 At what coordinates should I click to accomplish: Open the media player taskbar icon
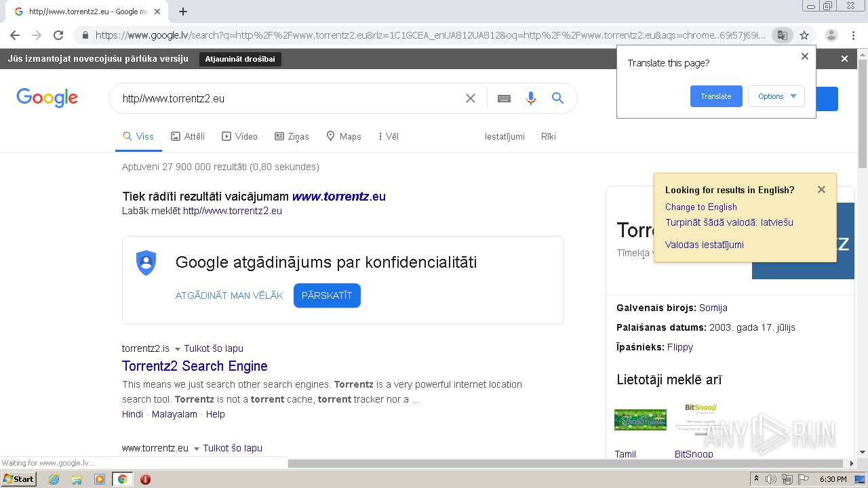[100, 479]
